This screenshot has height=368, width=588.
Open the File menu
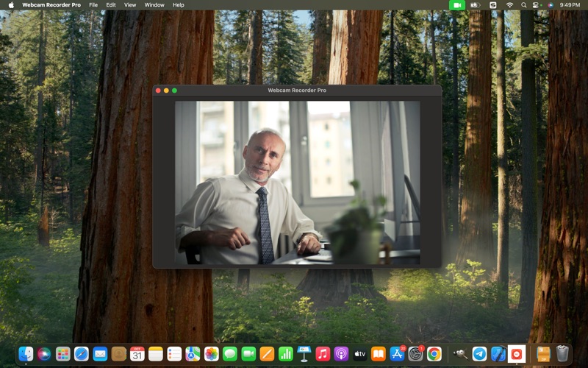click(x=93, y=5)
